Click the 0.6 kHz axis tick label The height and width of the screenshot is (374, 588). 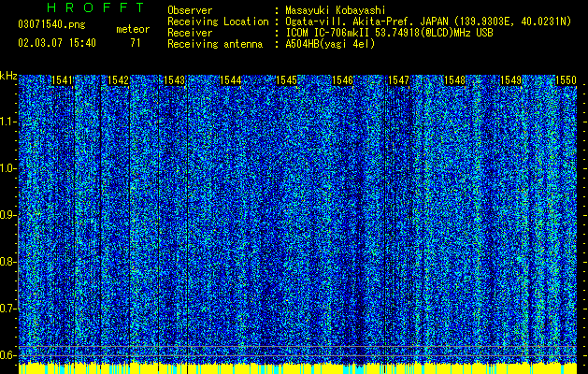[x=7, y=355]
